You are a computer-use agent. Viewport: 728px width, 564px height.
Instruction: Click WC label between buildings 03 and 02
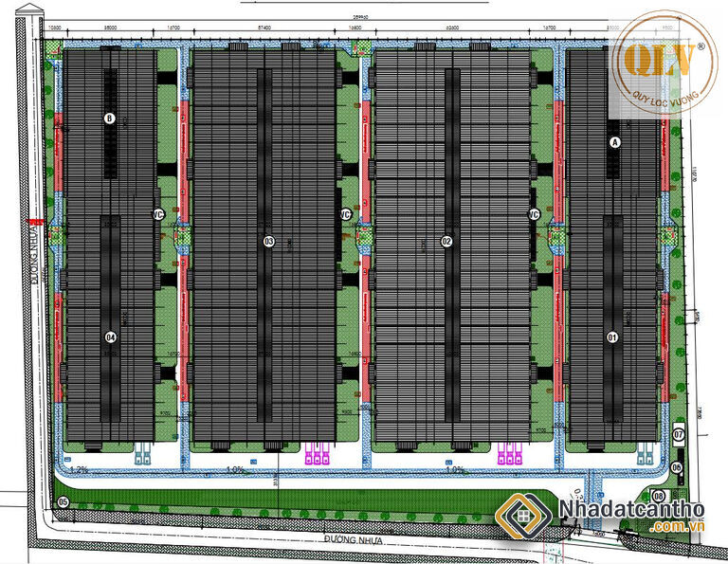pos(346,215)
